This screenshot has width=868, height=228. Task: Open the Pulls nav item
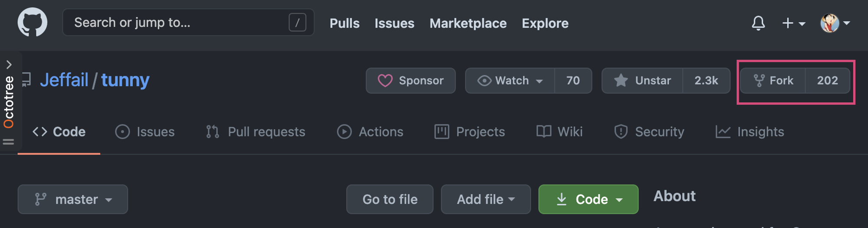tap(345, 23)
